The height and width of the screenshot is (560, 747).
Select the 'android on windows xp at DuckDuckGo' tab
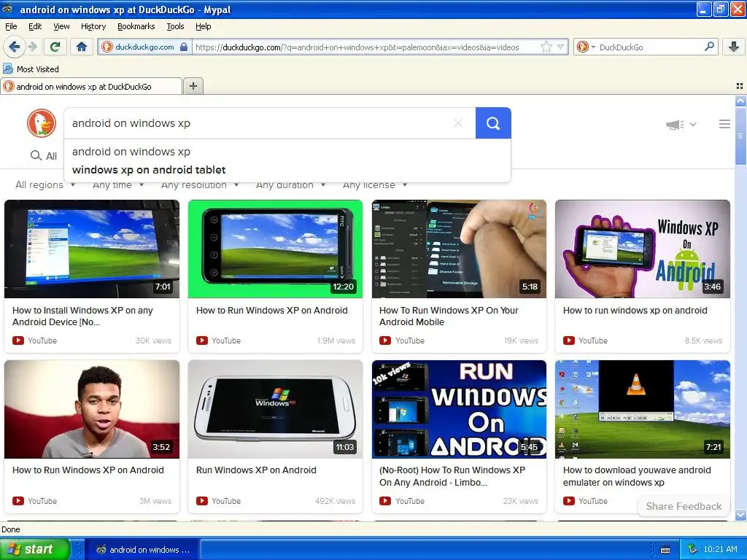tap(91, 86)
